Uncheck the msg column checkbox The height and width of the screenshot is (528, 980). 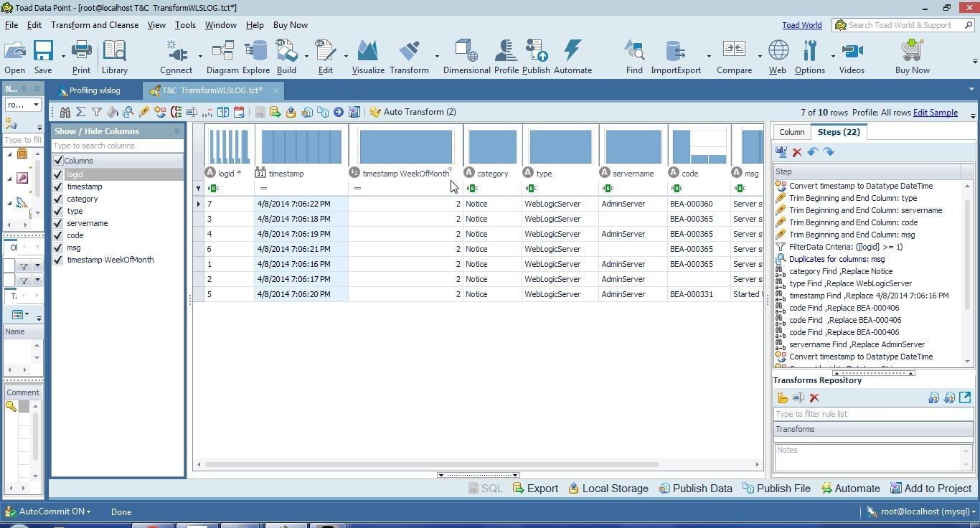pos(58,247)
